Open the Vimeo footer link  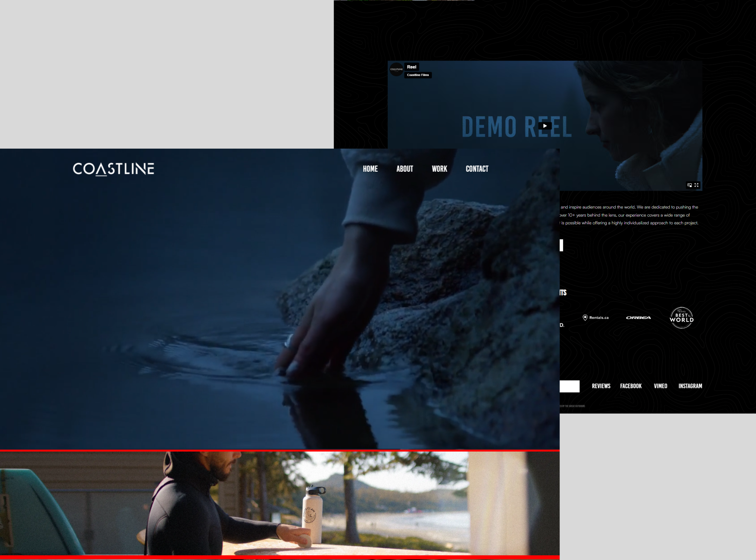[x=660, y=386]
